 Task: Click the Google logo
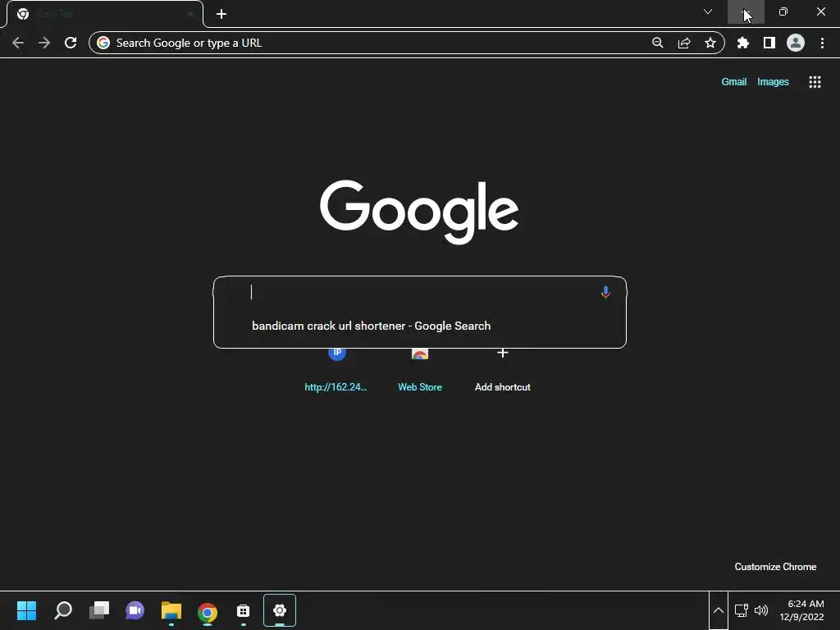click(419, 212)
